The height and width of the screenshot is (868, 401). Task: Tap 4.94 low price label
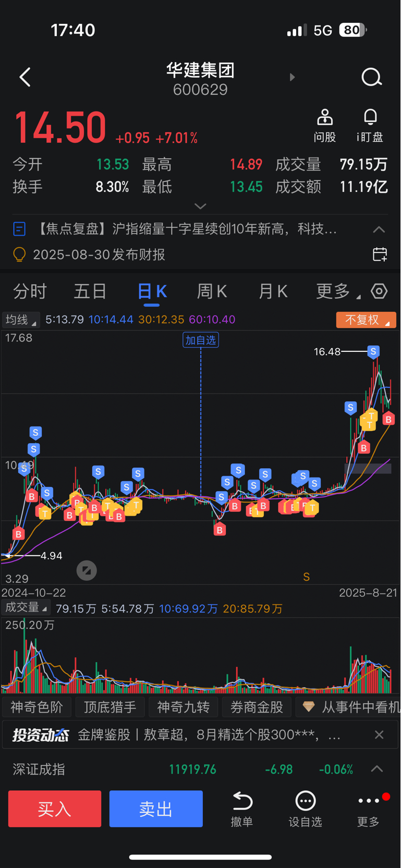point(51,556)
